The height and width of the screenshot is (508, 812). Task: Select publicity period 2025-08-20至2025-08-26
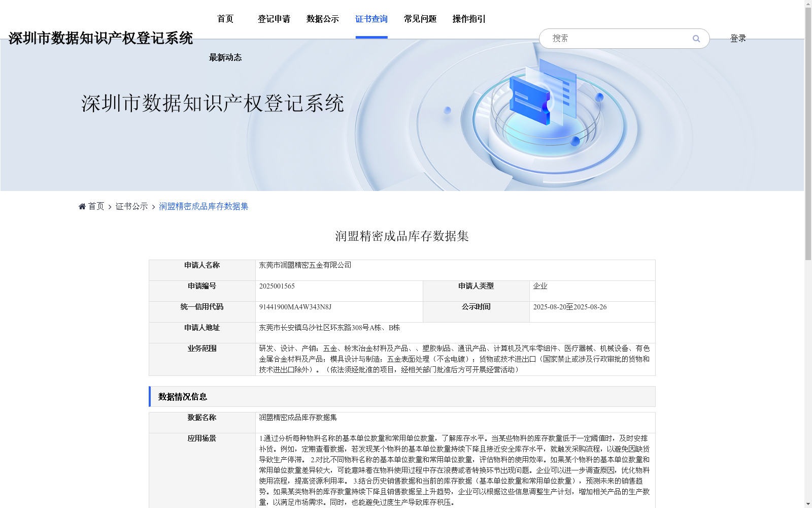pyautogui.click(x=570, y=307)
